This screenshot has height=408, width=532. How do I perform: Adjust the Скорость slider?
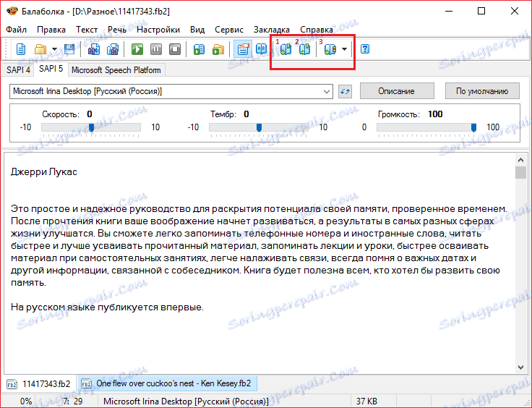coord(91,127)
